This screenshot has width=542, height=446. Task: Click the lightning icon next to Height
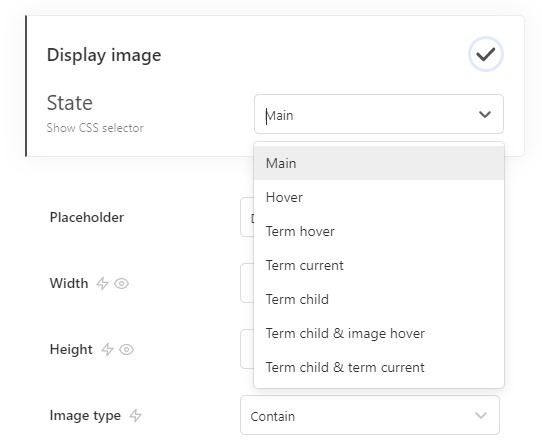(107, 350)
